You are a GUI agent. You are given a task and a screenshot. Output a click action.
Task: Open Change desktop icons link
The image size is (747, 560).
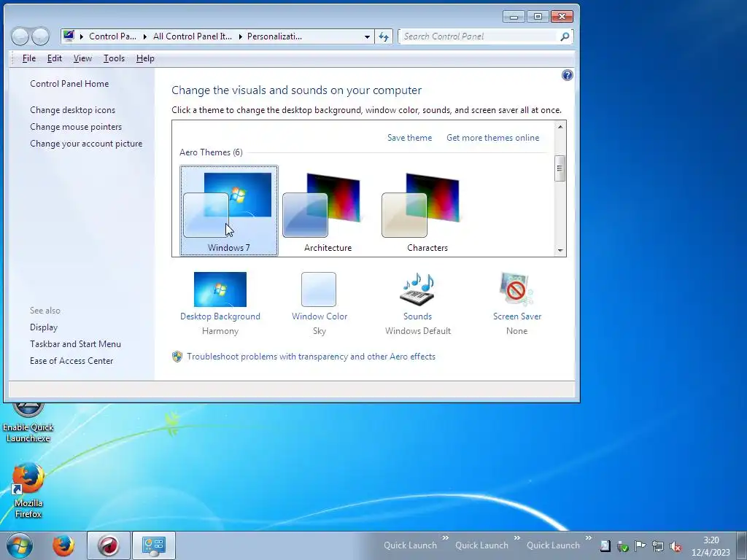click(72, 110)
